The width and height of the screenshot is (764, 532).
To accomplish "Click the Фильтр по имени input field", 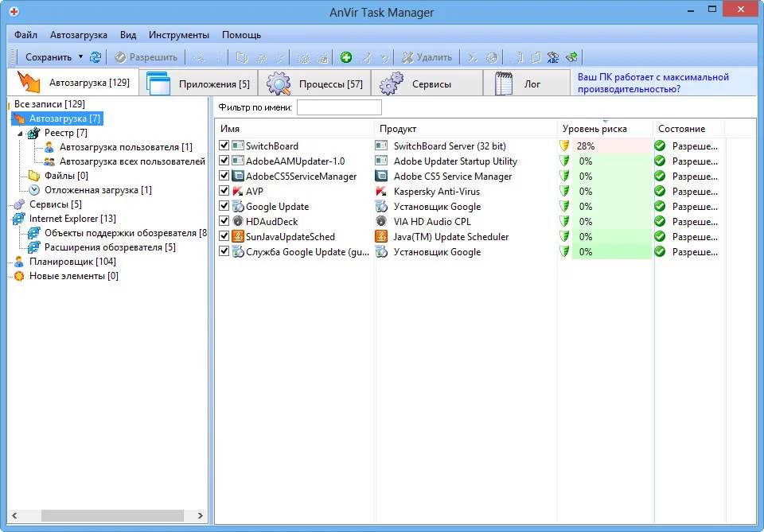I will click(x=339, y=107).
